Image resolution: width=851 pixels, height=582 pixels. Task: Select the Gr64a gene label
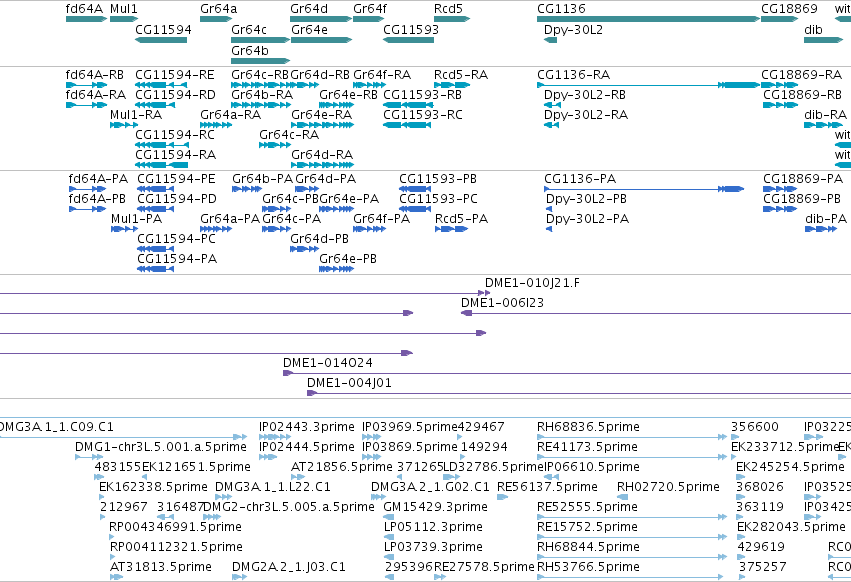coord(219,9)
